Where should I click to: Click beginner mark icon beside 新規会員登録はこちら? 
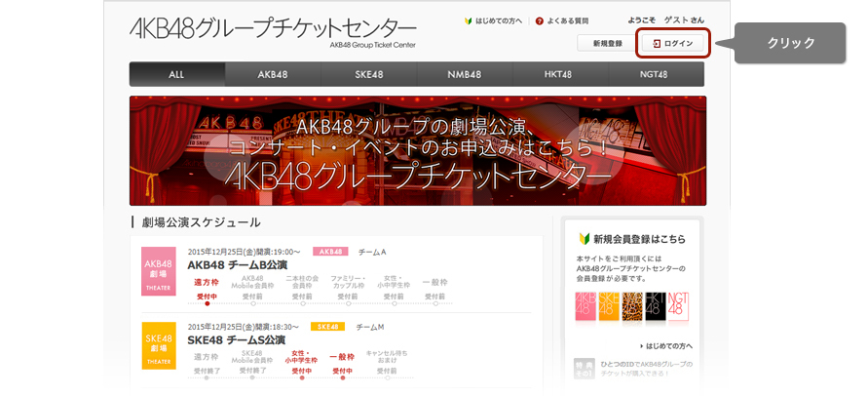(584, 239)
